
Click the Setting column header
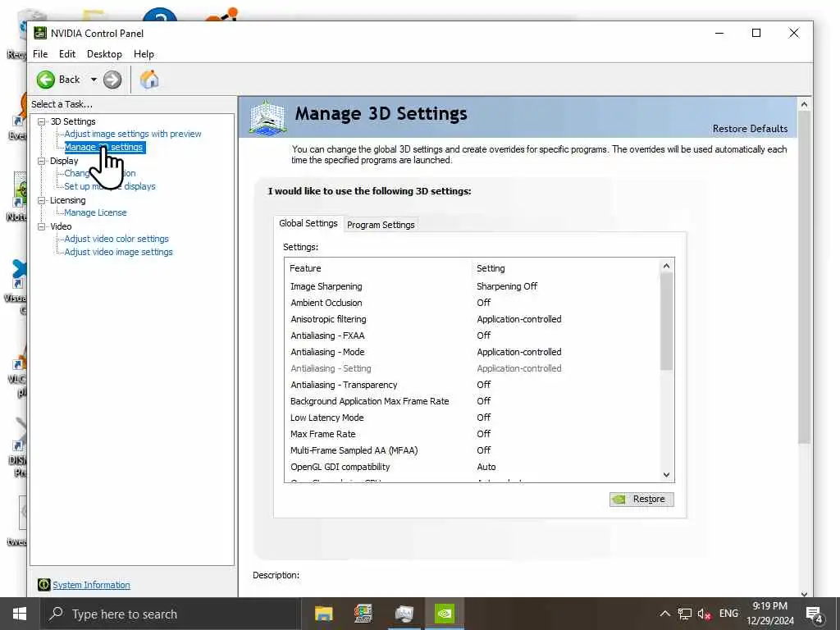pos(491,268)
